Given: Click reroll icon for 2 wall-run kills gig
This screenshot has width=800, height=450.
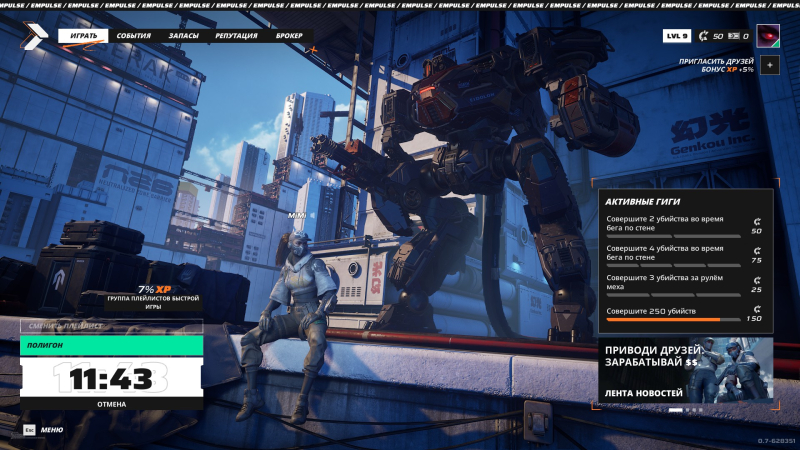Looking at the screenshot, I should pos(757,221).
